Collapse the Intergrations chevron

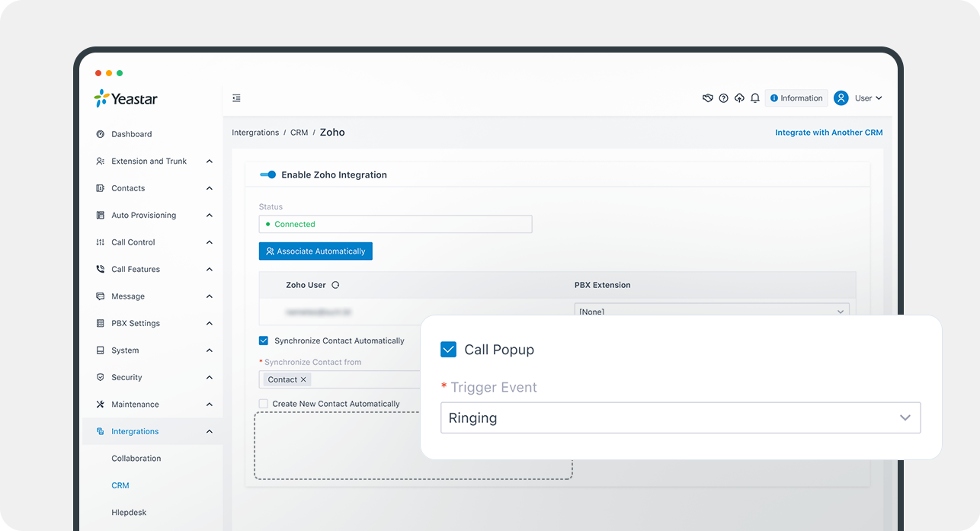210,432
